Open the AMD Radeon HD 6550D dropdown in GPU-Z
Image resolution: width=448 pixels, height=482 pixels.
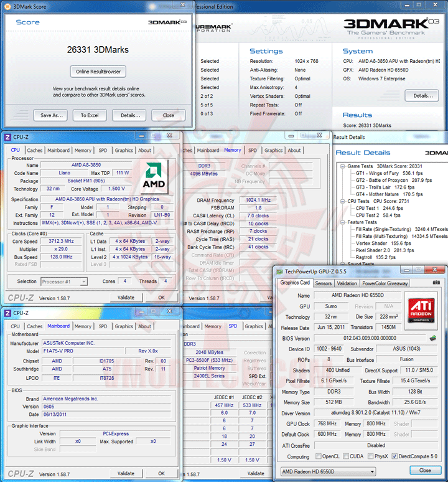(x=328, y=471)
